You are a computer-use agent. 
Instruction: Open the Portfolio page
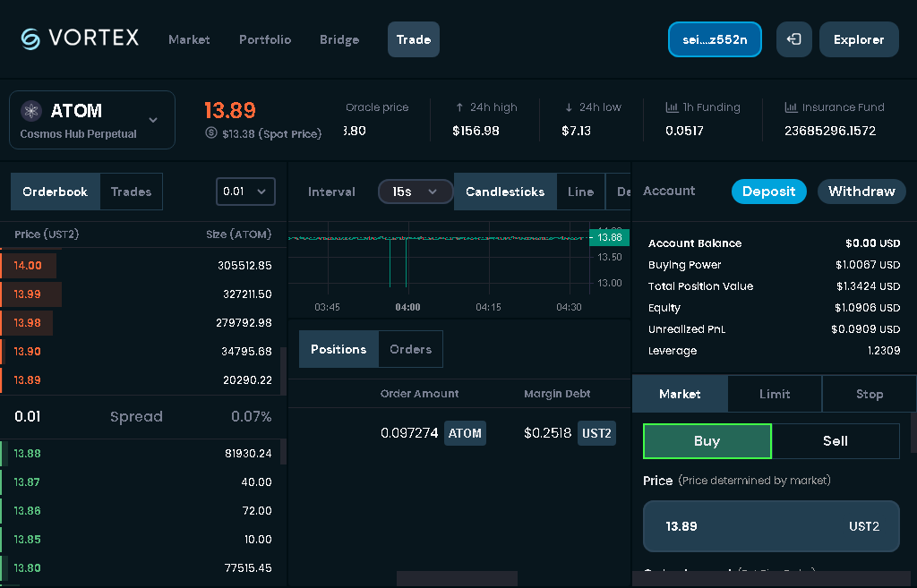tap(265, 39)
